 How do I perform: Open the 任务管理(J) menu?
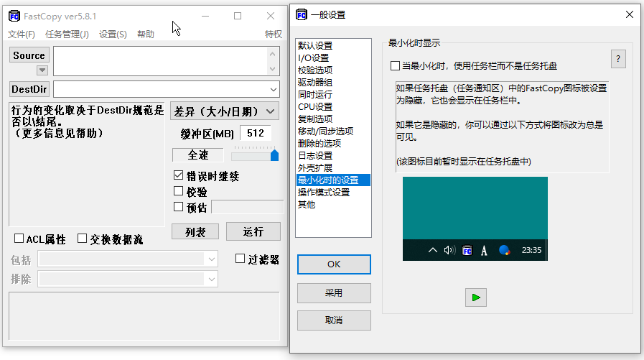[67, 34]
